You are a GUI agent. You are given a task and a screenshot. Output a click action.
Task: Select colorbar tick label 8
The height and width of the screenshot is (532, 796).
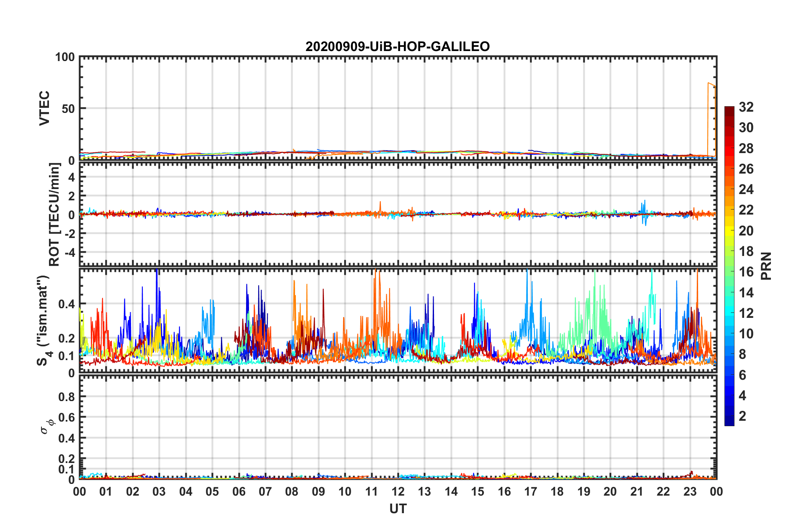coord(742,354)
